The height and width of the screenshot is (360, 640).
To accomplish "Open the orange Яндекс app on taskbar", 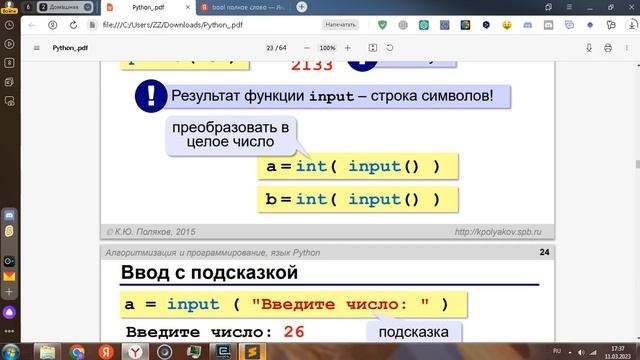I will coord(106,352).
